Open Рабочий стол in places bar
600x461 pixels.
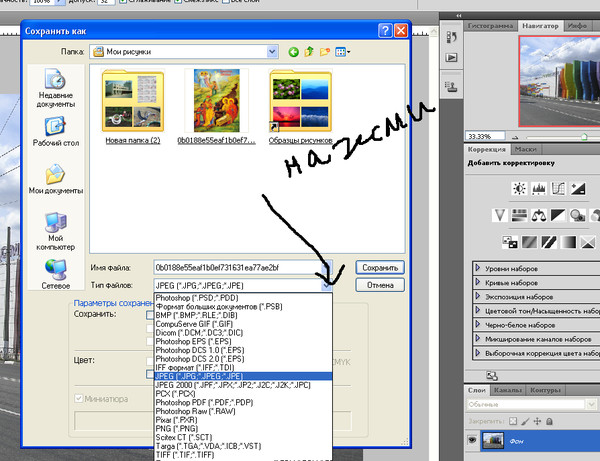[x=56, y=132]
